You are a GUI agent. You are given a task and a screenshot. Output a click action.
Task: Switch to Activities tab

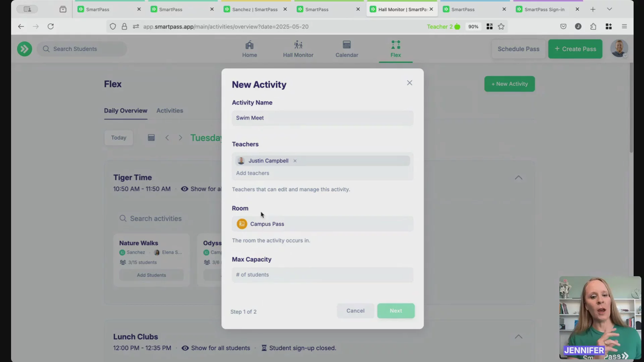pos(170,111)
